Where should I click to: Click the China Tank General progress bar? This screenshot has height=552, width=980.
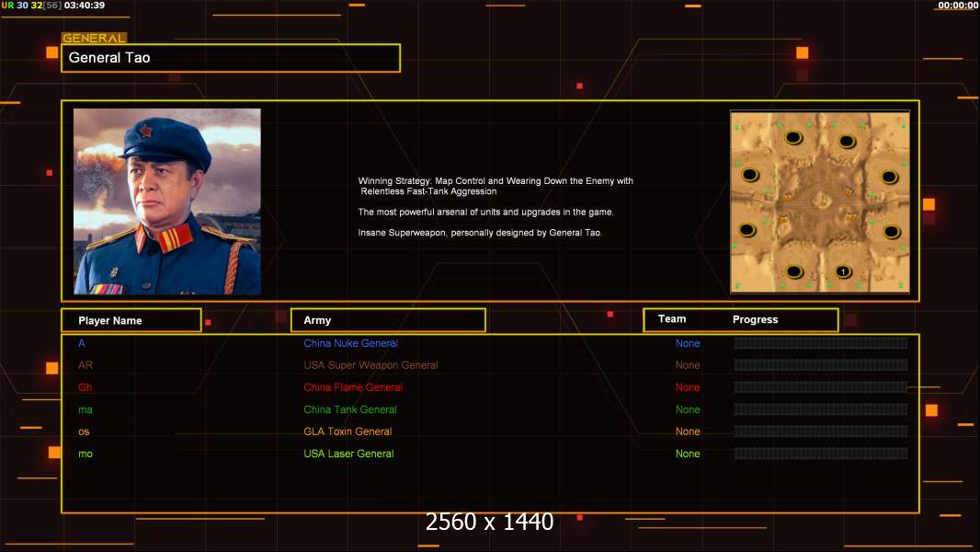pos(821,409)
